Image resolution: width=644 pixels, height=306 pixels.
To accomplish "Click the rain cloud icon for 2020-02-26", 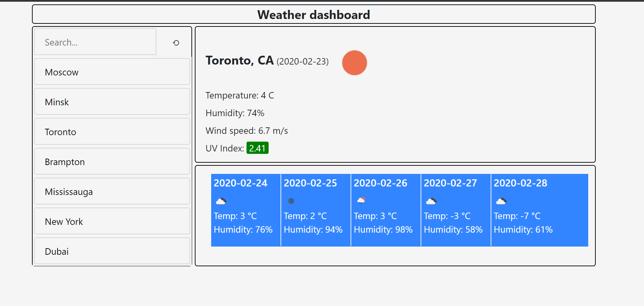I will click(361, 201).
